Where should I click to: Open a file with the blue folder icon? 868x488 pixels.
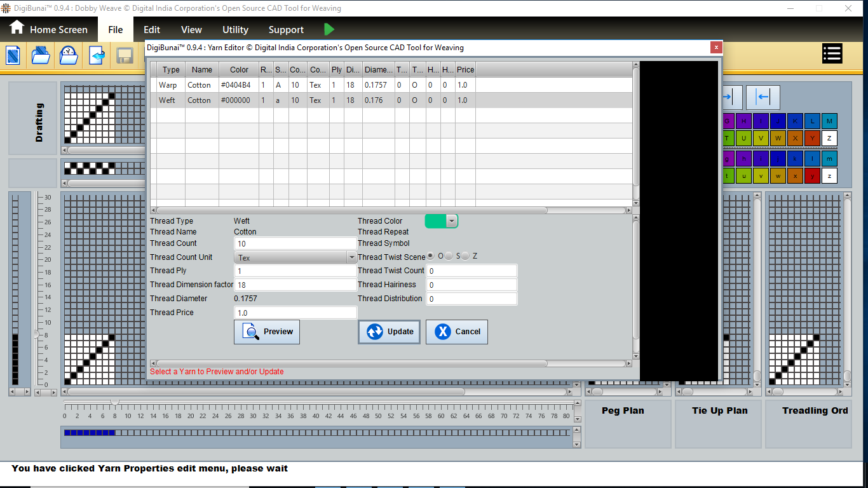click(41, 55)
